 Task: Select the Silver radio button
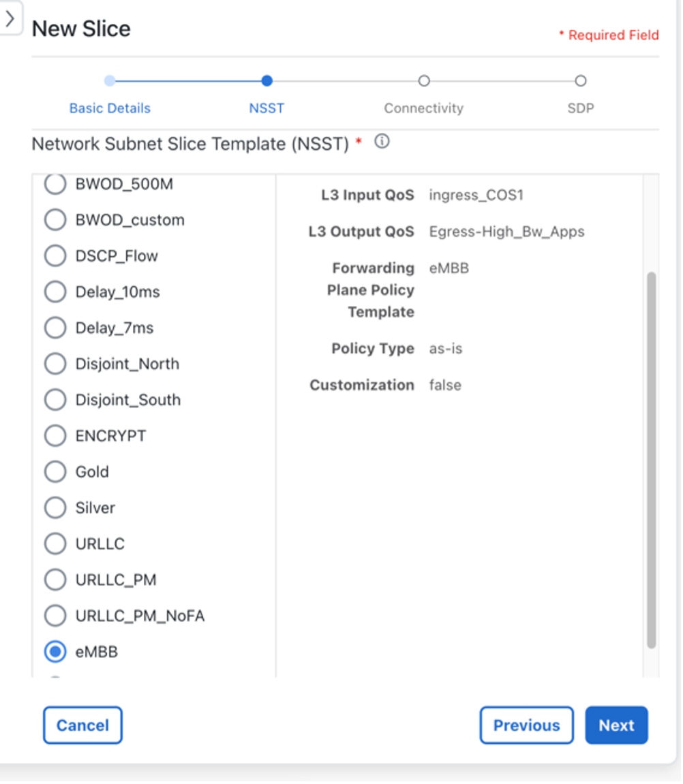point(55,508)
